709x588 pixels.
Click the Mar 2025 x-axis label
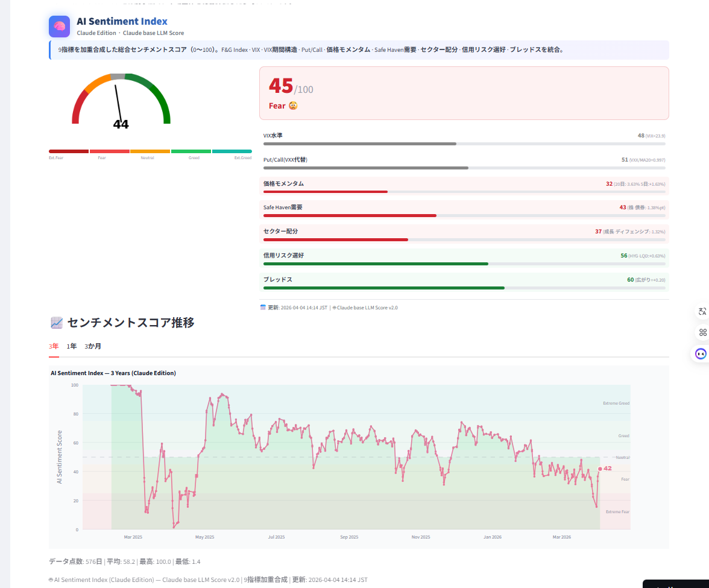(x=133, y=537)
